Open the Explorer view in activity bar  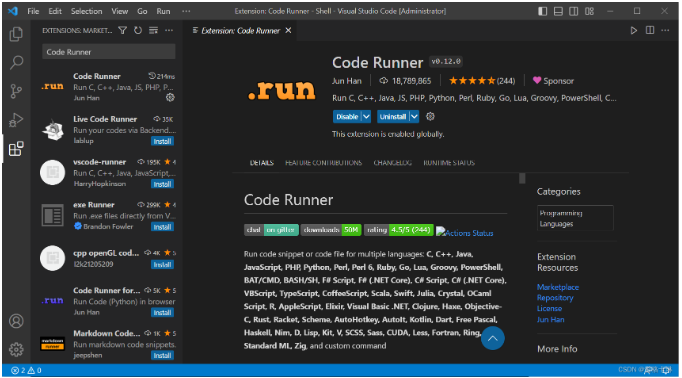pyautogui.click(x=16, y=34)
